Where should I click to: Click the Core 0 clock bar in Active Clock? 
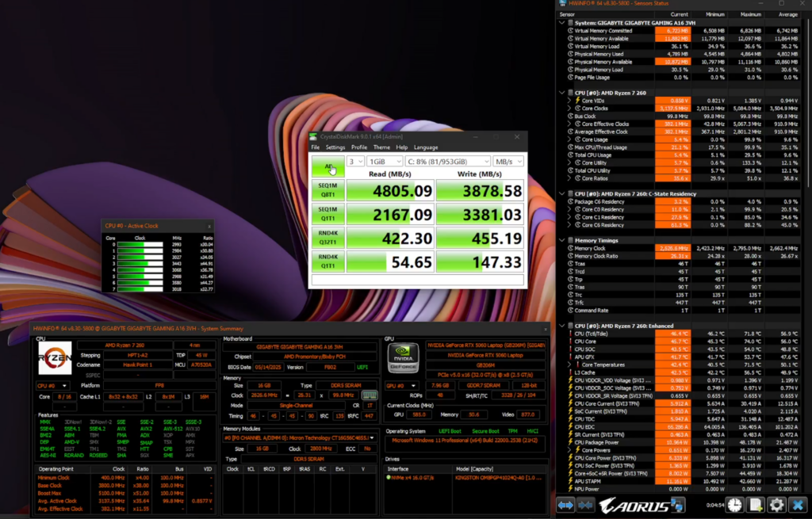(140, 245)
